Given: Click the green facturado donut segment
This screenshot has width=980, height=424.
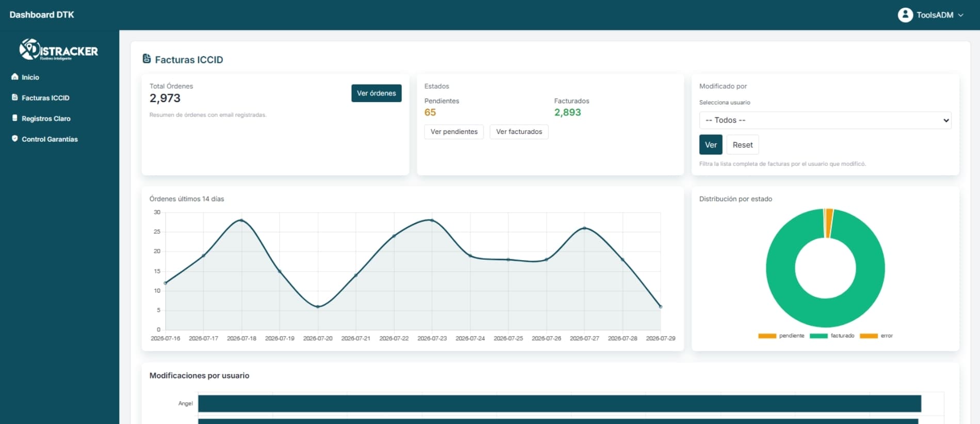Looking at the screenshot, I should coord(825,312).
